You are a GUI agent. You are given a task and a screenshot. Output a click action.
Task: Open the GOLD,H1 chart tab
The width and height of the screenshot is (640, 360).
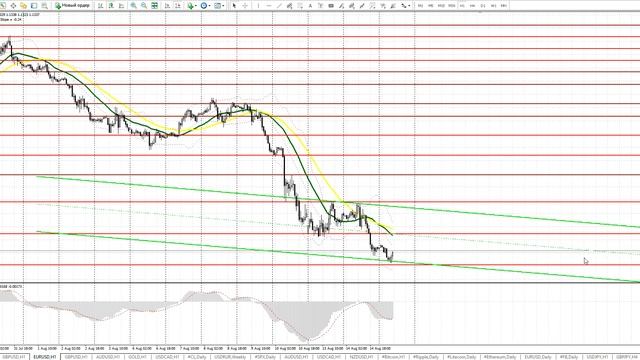click(137, 357)
